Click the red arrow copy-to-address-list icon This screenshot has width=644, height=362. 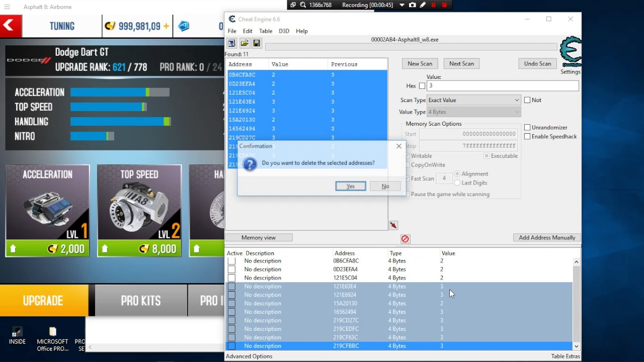coord(393,225)
